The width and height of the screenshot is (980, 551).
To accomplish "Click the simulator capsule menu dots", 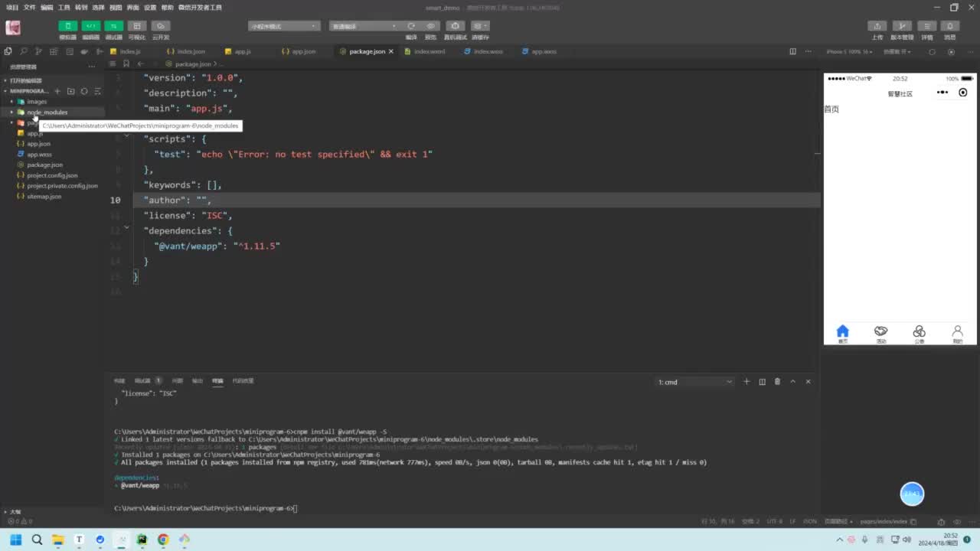I will 942,93.
